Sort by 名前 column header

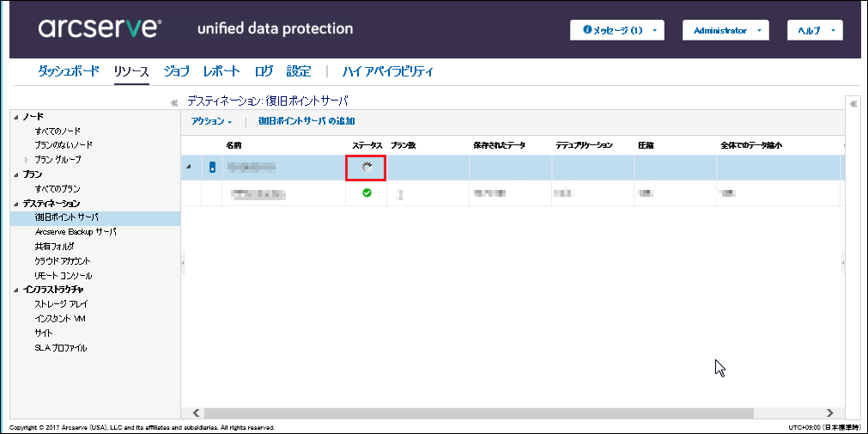tap(234, 145)
